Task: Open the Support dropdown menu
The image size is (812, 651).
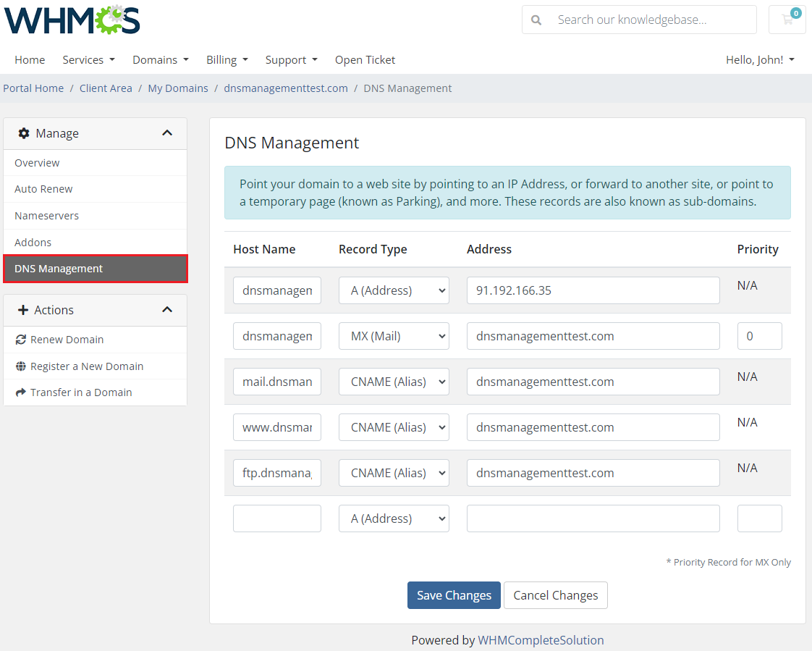Action: click(292, 59)
